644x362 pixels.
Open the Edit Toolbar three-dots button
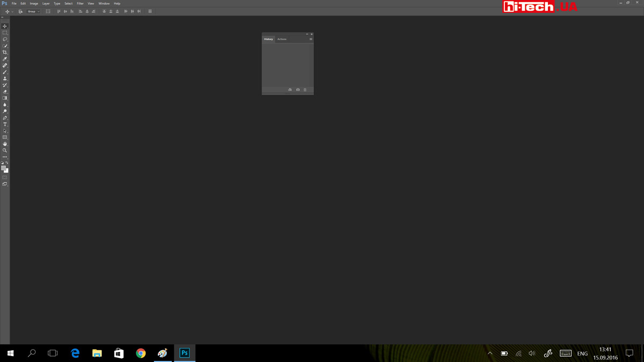[x=5, y=157]
